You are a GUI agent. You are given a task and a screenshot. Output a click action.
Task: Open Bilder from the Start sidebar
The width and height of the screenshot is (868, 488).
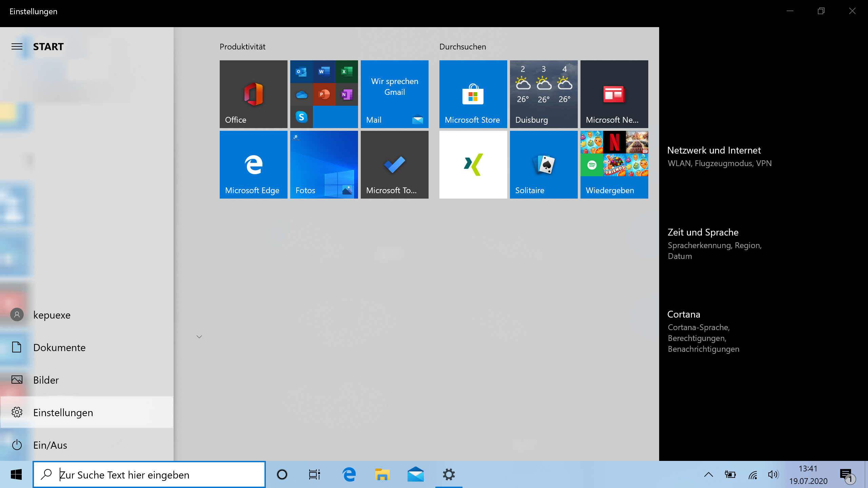[86, 380]
